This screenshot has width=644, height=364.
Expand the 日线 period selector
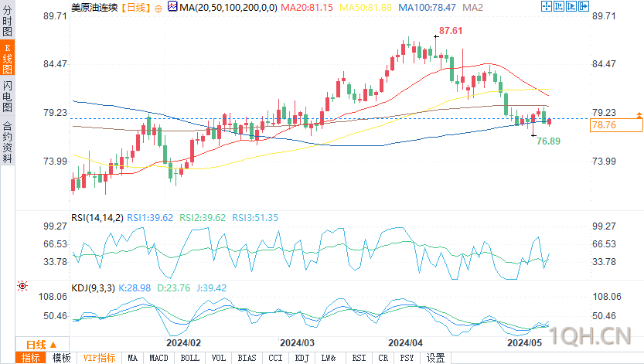(42, 345)
